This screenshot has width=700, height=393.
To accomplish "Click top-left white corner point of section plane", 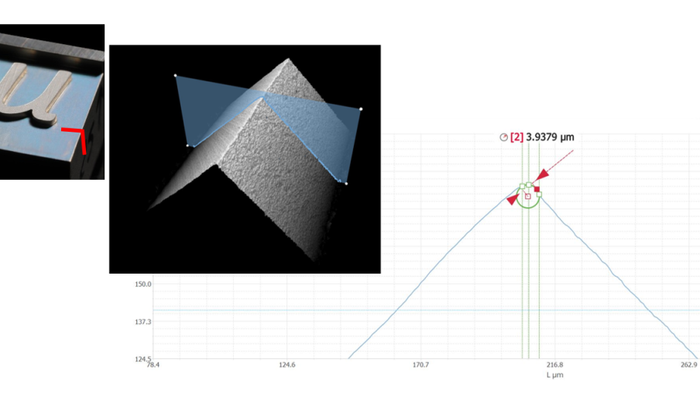I will [175, 75].
